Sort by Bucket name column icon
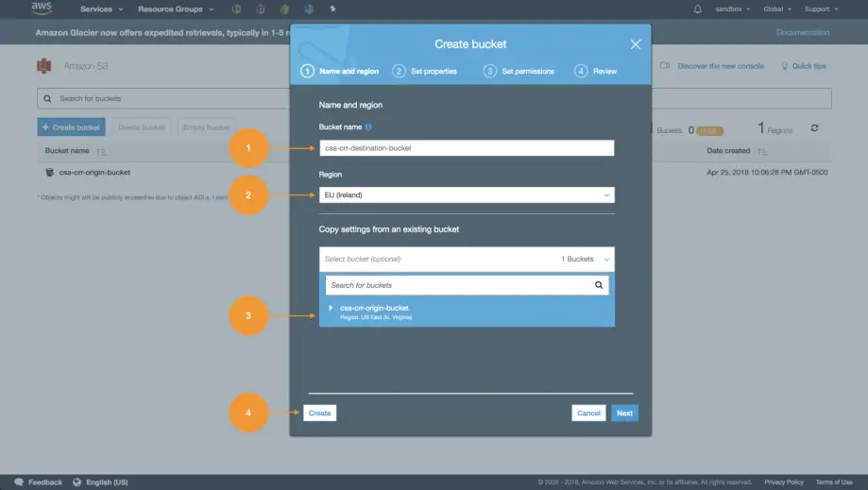The height and width of the screenshot is (490, 868). pyautogui.click(x=101, y=151)
